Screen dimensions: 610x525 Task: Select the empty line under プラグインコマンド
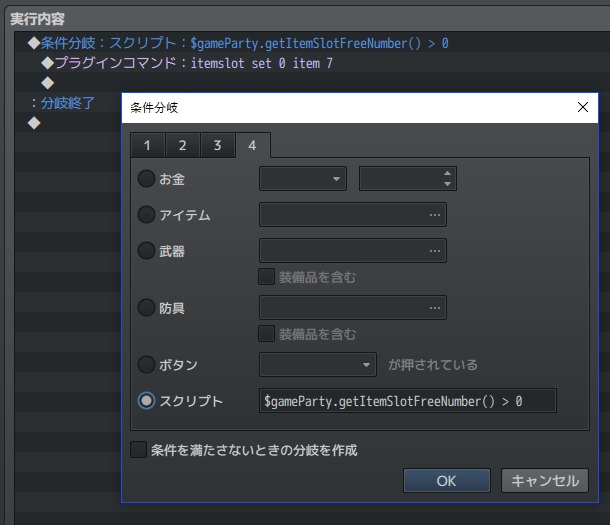point(312,82)
